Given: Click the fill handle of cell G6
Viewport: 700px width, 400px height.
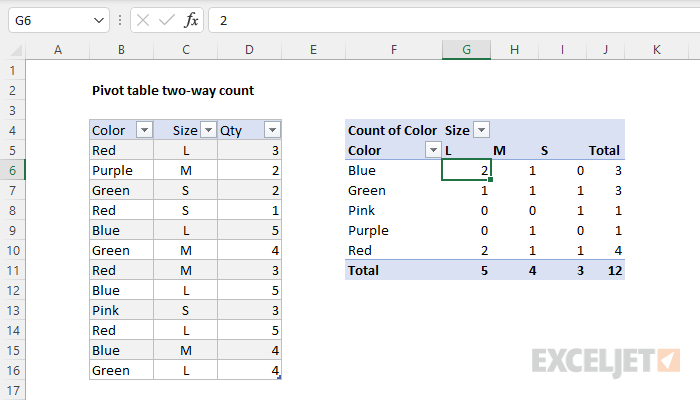Looking at the screenshot, I should [x=491, y=179].
